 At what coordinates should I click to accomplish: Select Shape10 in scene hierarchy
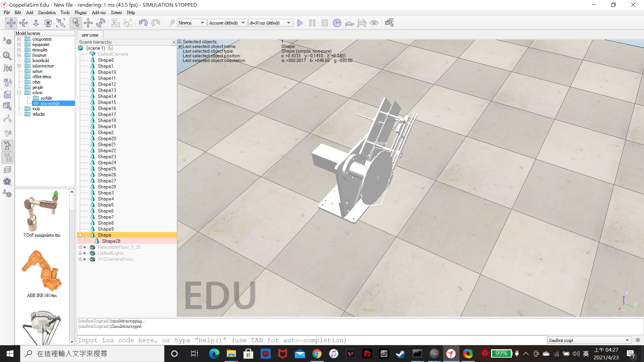tap(107, 72)
